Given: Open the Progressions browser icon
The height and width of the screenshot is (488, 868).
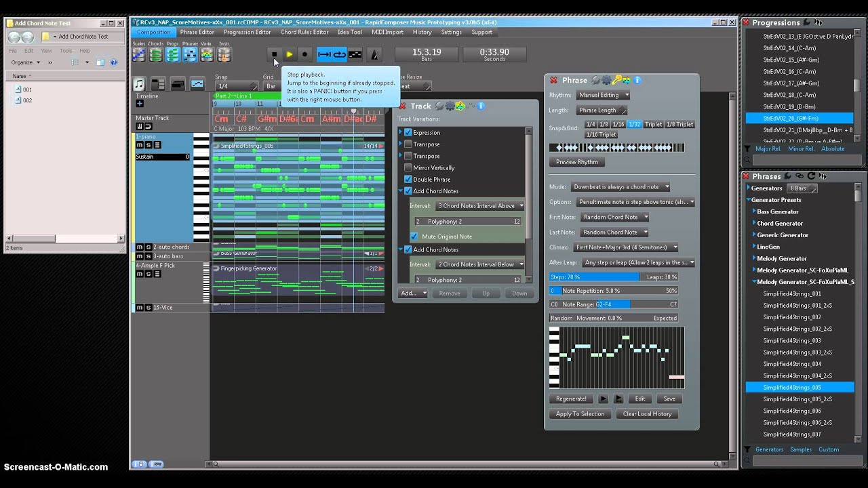Looking at the screenshot, I should point(173,54).
